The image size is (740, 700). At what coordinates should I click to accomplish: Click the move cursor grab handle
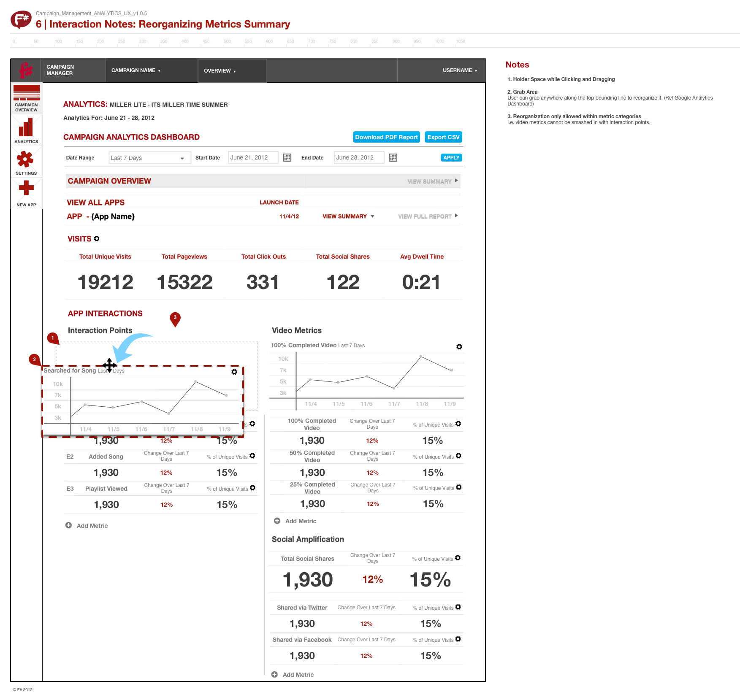pyautogui.click(x=109, y=365)
